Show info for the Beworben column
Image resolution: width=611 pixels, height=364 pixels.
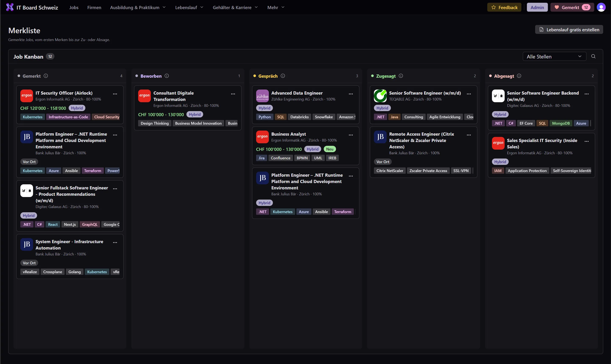pos(167,76)
